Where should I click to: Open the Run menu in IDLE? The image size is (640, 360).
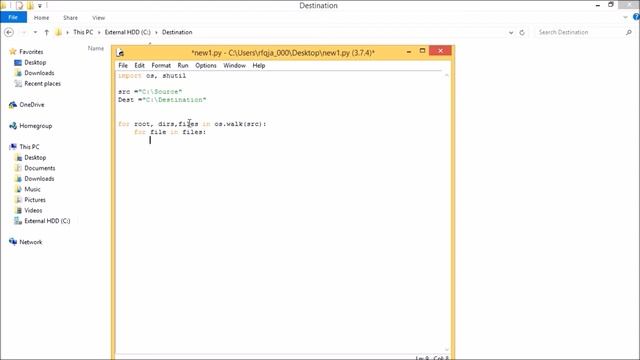click(x=183, y=65)
